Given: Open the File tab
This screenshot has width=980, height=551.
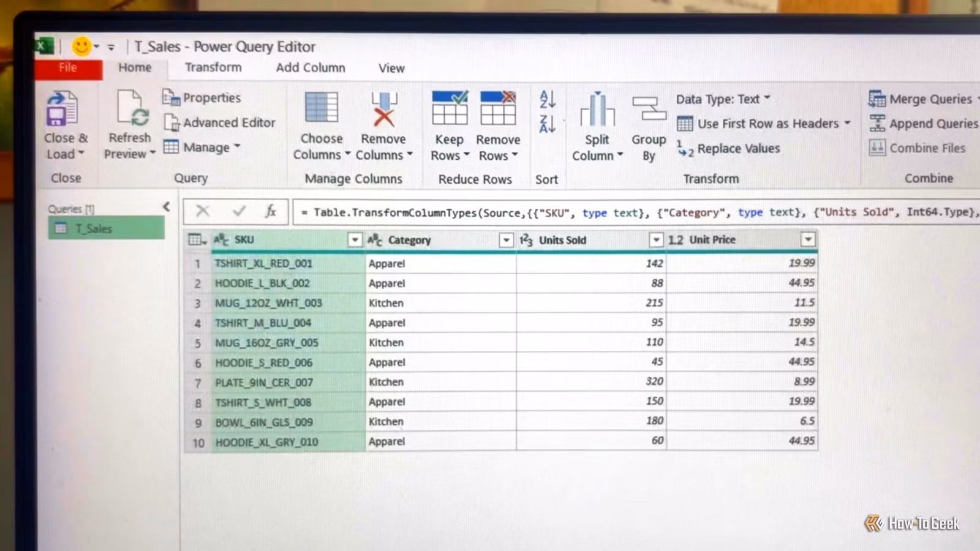Looking at the screenshot, I should point(68,68).
